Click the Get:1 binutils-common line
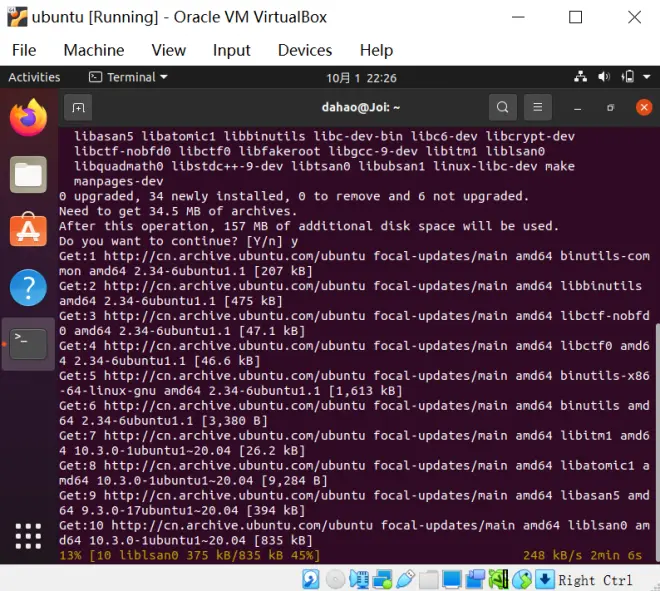This screenshot has height=591, width=660. [354, 264]
